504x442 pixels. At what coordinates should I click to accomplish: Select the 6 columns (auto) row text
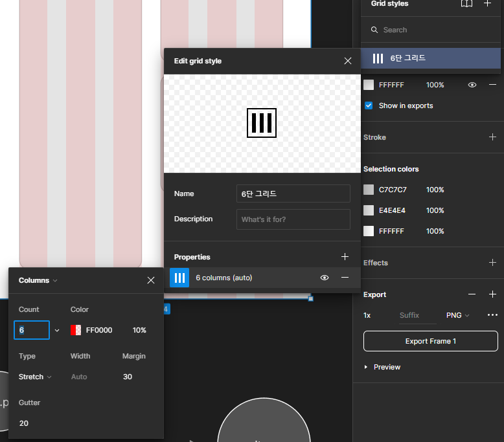click(x=224, y=278)
